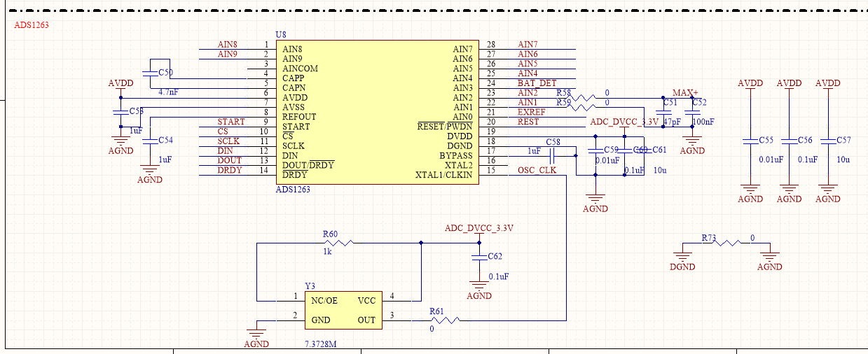Click the AVDD power port above C53

tap(120, 84)
